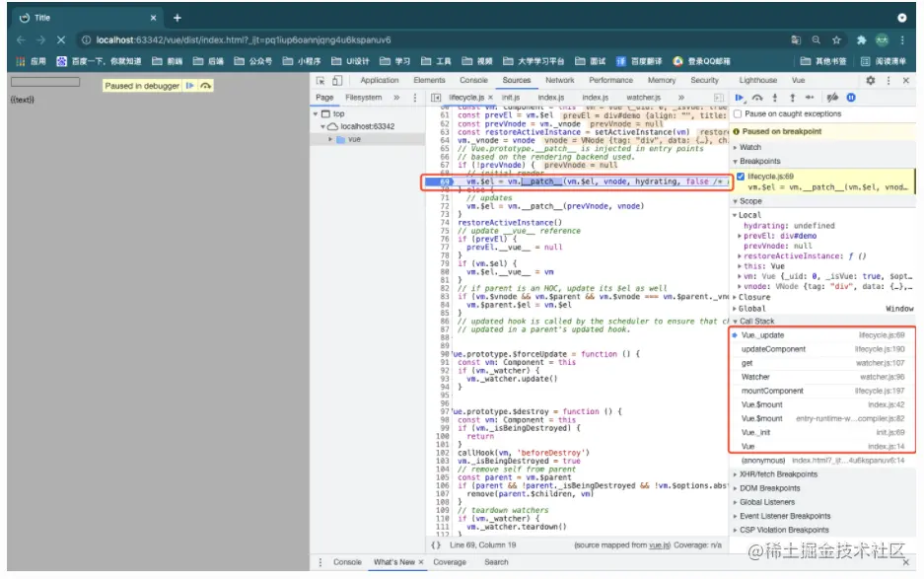The width and height of the screenshot is (924, 579).
Task: Uncheck the lifecycle.js:69 breakpoint checkbox
Action: pos(741,177)
